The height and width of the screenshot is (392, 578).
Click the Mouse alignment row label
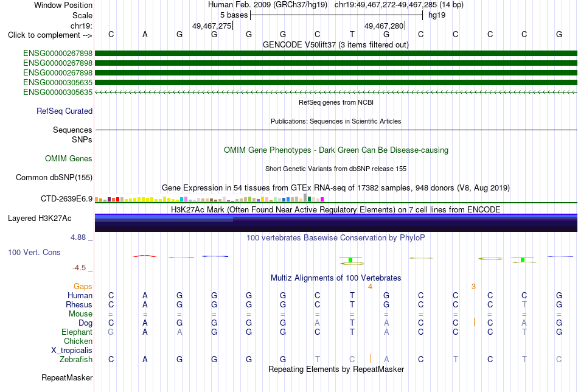tap(80, 314)
